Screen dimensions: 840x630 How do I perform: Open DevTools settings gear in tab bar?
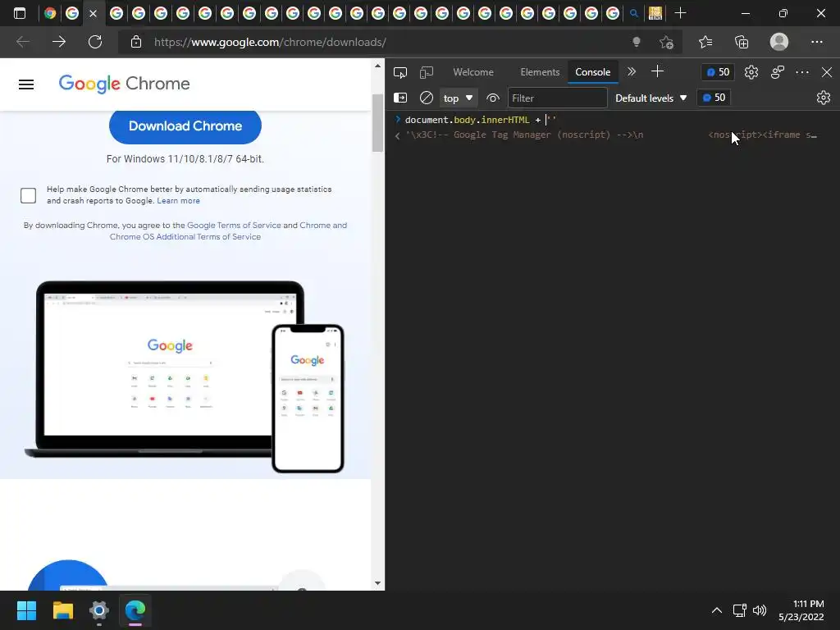(x=751, y=72)
